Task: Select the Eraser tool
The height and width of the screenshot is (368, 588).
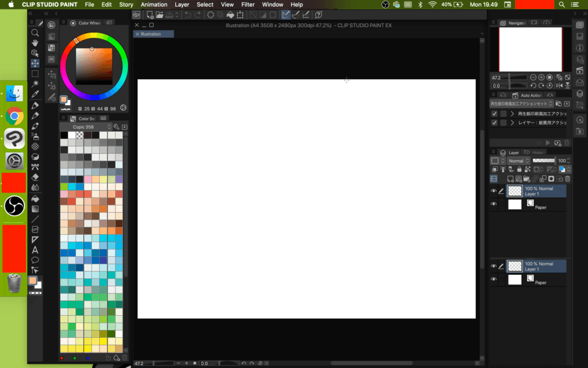Action: coord(35,177)
